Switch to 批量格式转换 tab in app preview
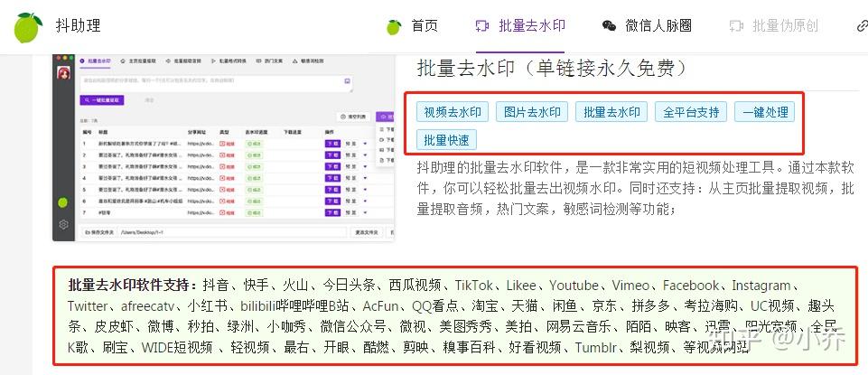The image size is (868, 375). [229, 61]
